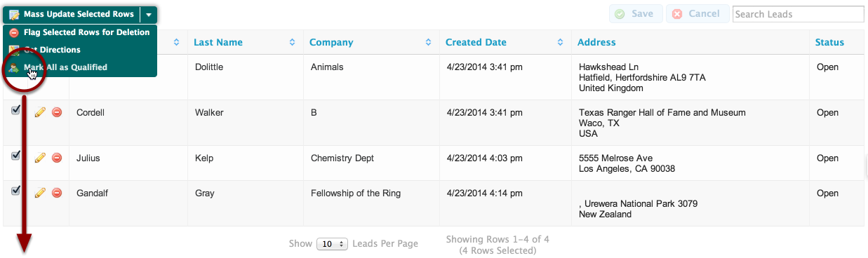Image resolution: width=868 pixels, height=258 pixels.
Task: Toggle the dropdown arrow beside Mass Update
Action: [149, 15]
